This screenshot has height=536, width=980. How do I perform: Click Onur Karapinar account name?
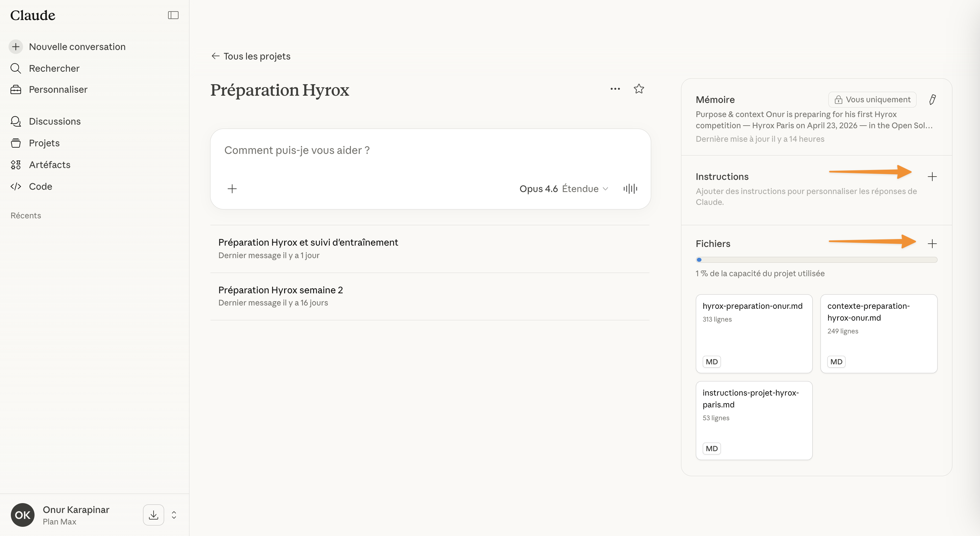(76, 509)
